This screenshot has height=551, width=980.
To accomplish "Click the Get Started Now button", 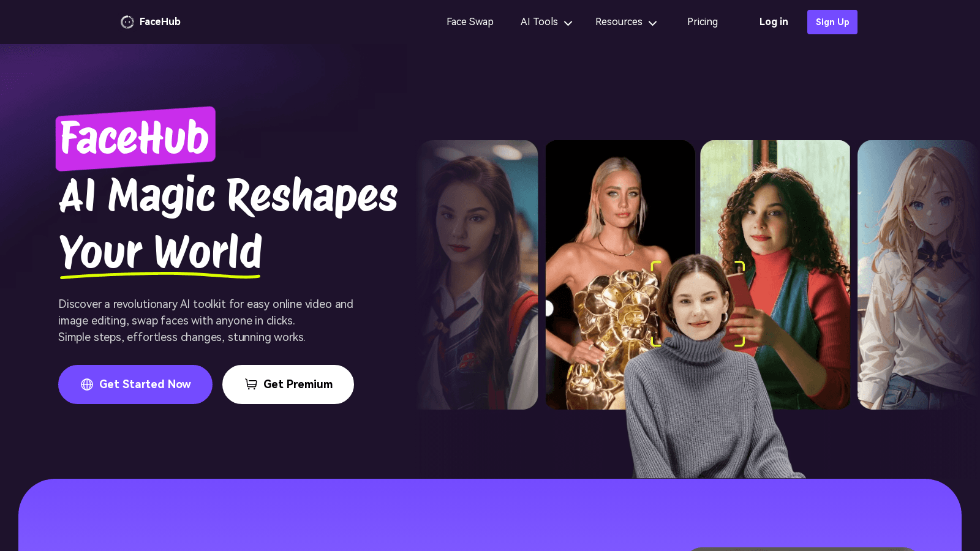I will point(135,384).
